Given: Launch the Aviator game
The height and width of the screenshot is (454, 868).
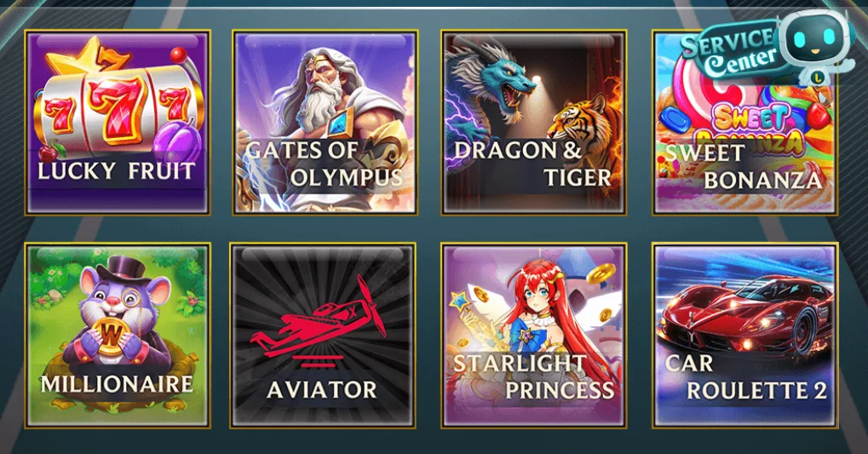Looking at the screenshot, I should click(323, 336).
